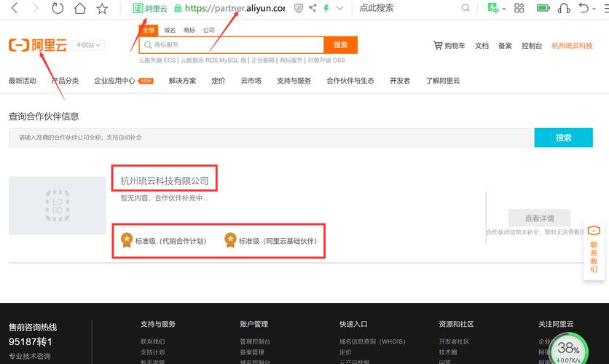Open the 定价 menu item
Screen dimensions: 609x364
219,81
